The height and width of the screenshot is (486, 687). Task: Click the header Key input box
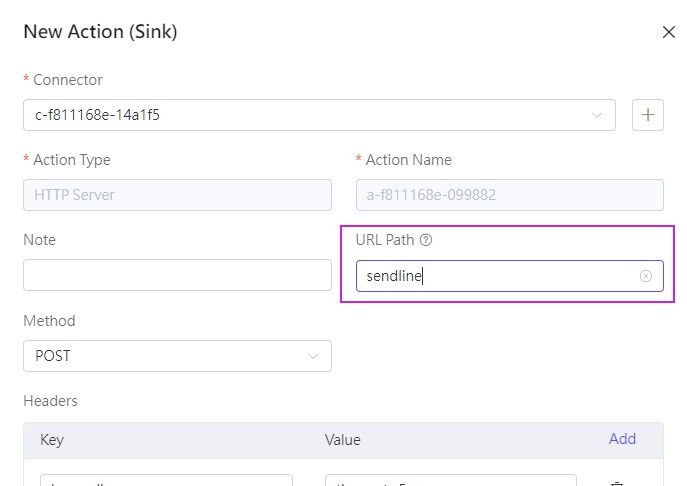[x=166, y=481]
